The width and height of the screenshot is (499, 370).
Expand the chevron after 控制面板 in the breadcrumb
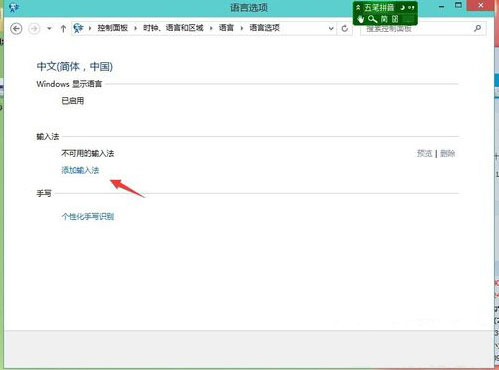tap(135, 28)
